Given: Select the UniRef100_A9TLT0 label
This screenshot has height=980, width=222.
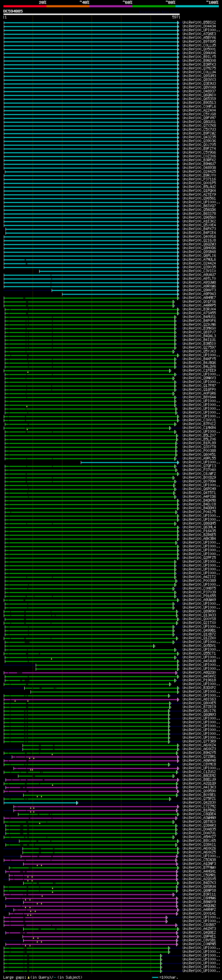Looking at the screenshot, I should click(x=199, y=278).
